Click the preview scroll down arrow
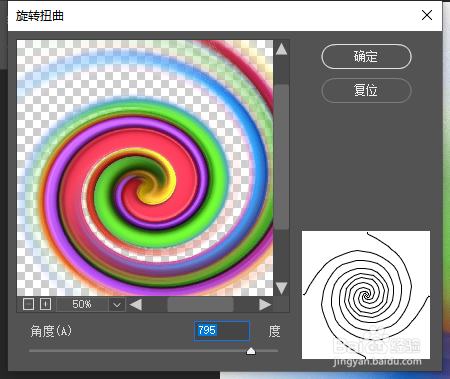450x379 pixels. (x=281, y=288)
